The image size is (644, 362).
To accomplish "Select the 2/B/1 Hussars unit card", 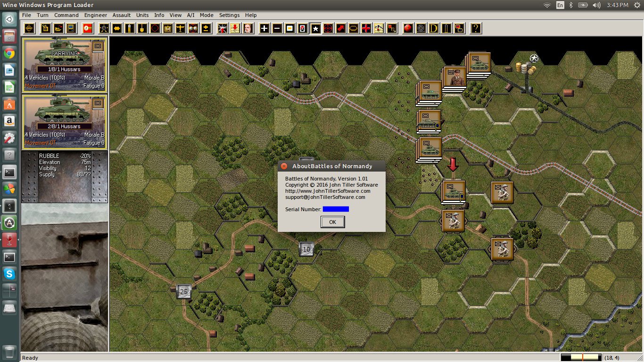I will [65, 122].
